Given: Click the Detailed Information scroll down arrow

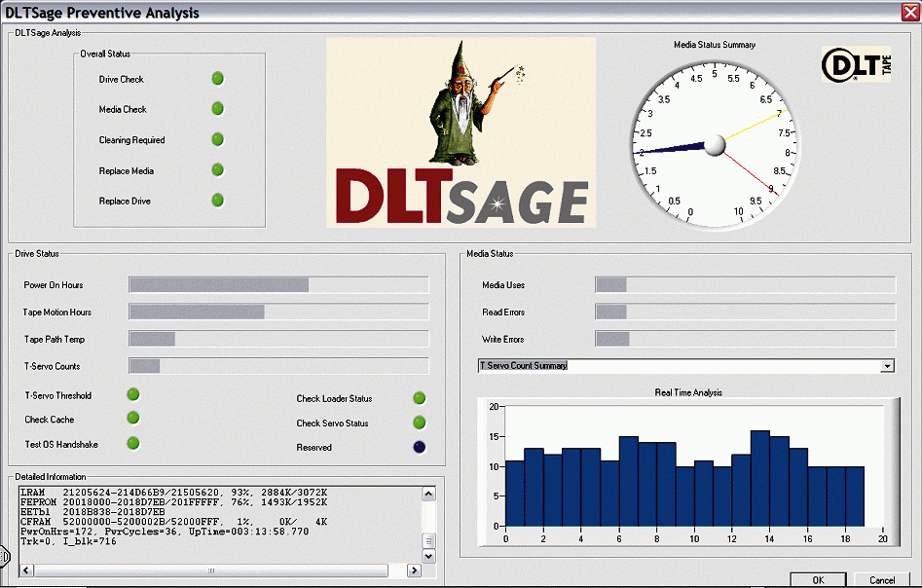Looking at the screenshot, I should [428, 556].
